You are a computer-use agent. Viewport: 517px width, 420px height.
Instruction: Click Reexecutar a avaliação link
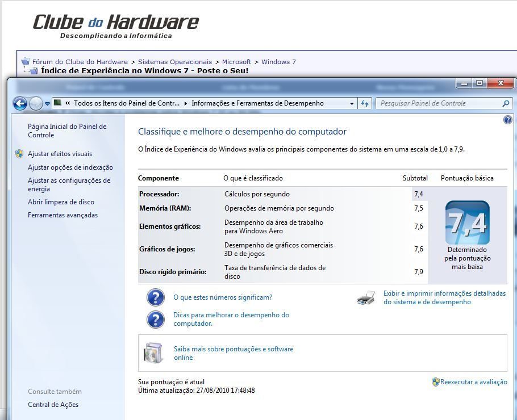point(474,382)
